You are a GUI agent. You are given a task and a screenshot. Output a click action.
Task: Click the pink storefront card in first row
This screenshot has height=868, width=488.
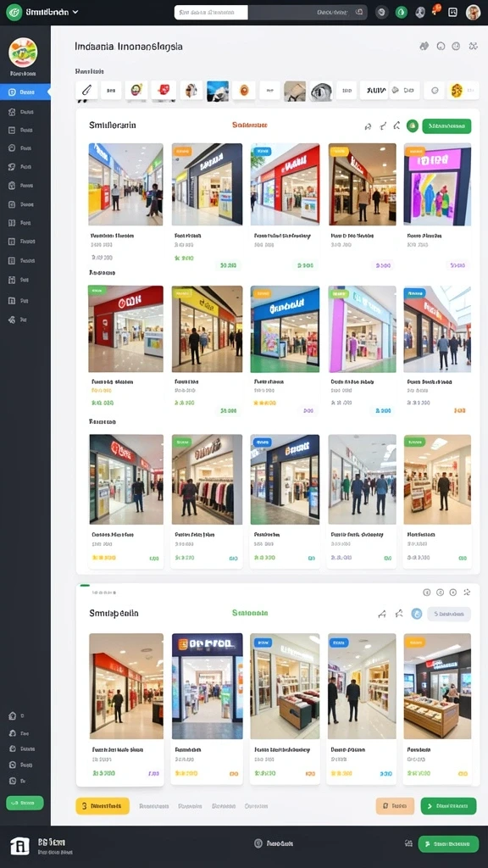[437, 206]
